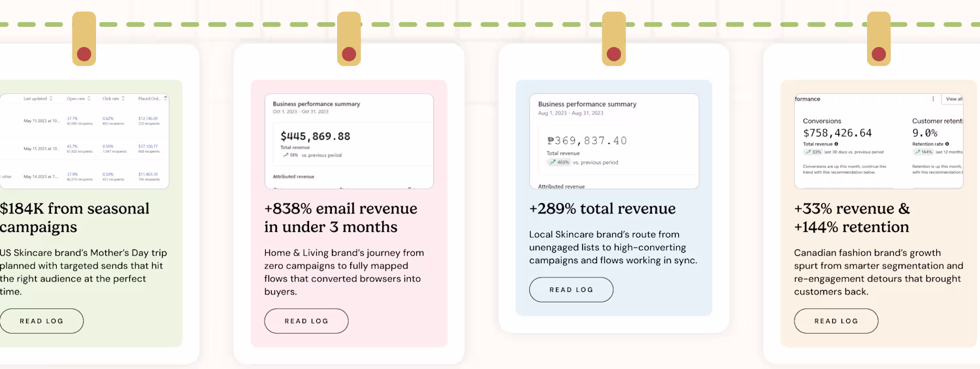Click the sort icon on Placed Order column

(165, 99)
